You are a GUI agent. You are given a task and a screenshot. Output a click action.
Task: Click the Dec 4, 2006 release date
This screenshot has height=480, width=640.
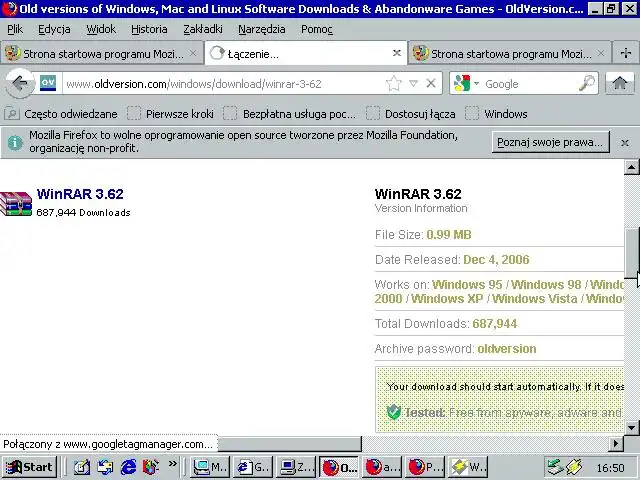[x=496, y=260]
